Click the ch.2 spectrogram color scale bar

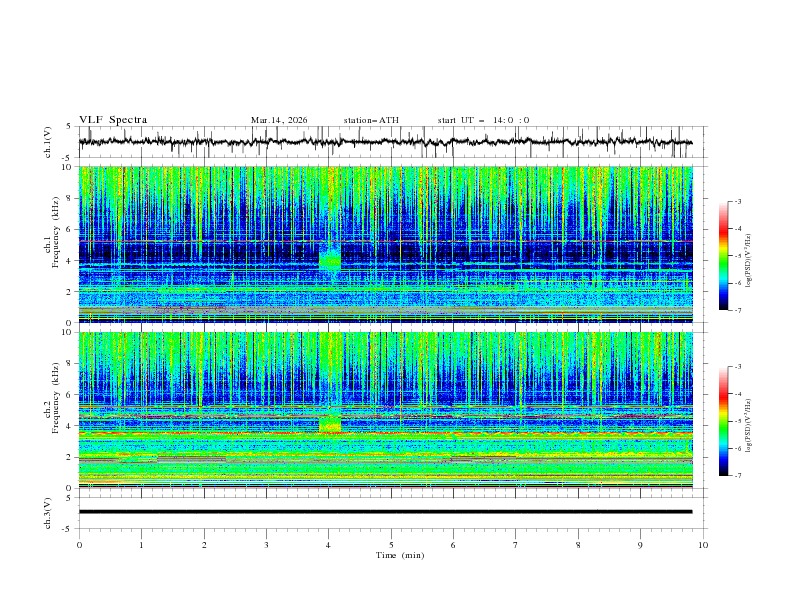(723, 421)
